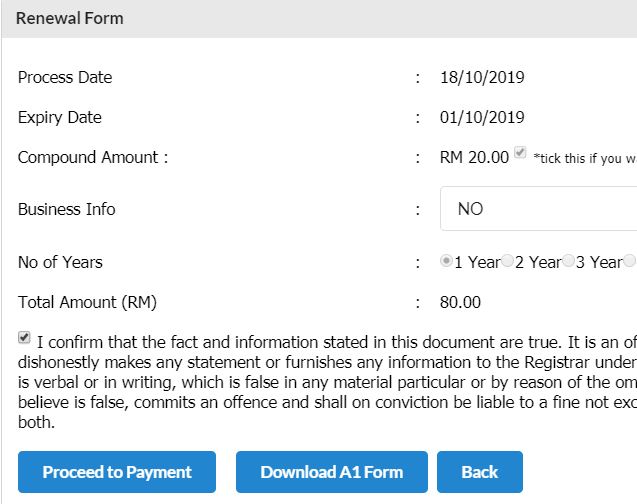Click the Business Info label
637x504 pixels.
pos(67,209)
